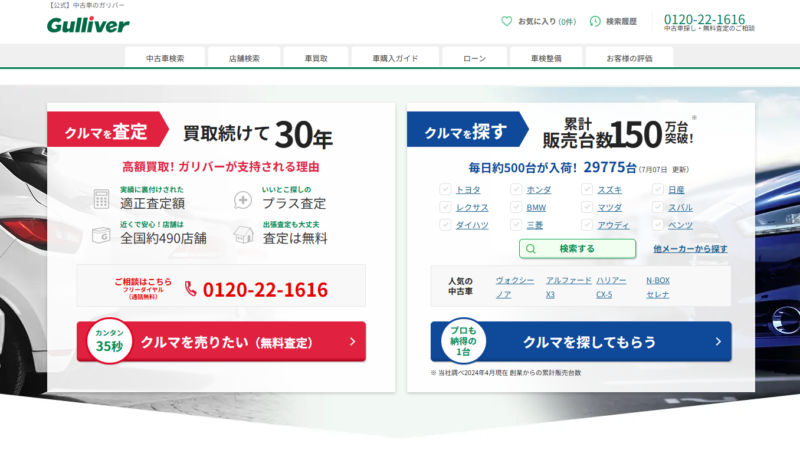Open the ローン tab

pyautogui.click(x=474, y=58)
